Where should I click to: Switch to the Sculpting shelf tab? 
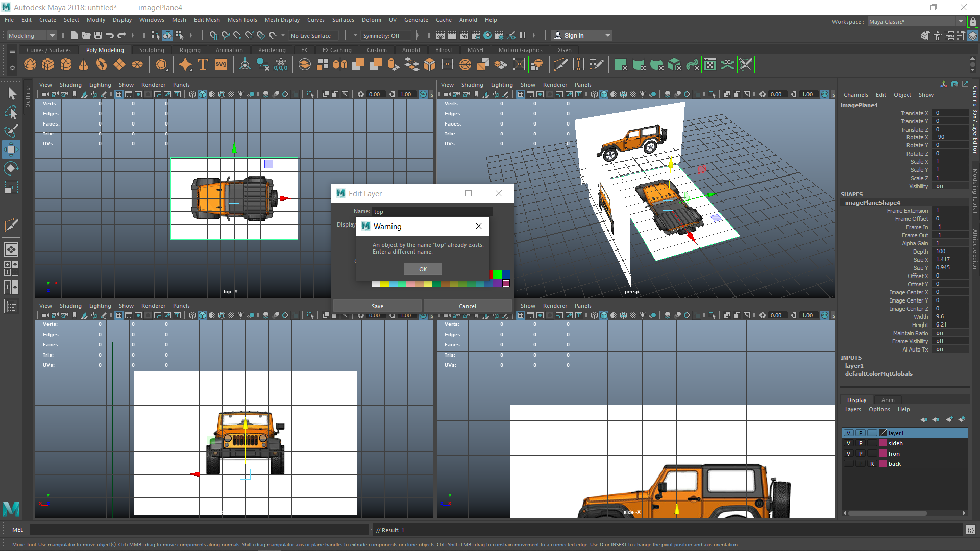coord(152,50)
